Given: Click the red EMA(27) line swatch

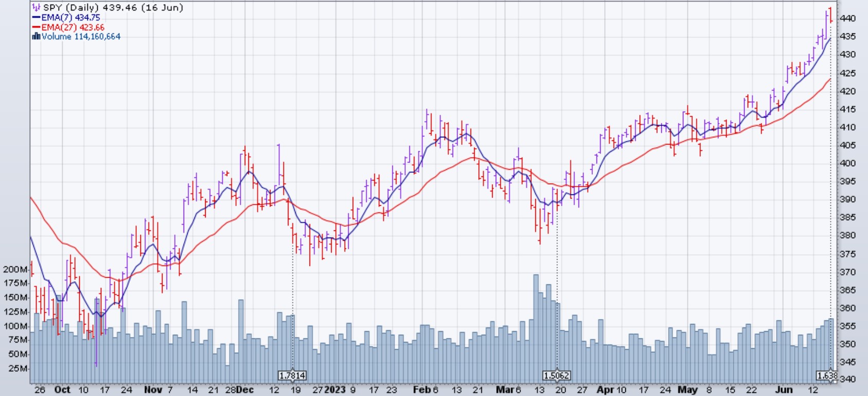Looking at the screenshot, I should point(36,27).
